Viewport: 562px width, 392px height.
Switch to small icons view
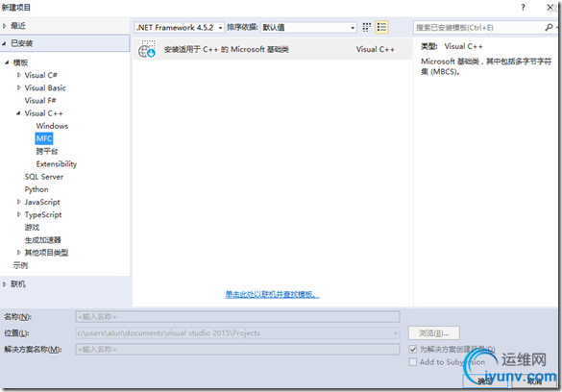point(366,27)
